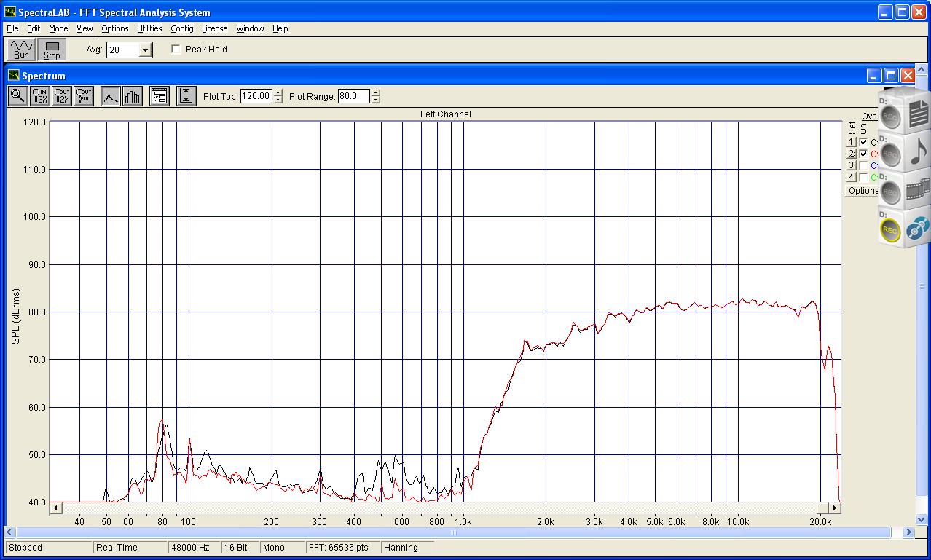Turn off overlay 1 checkbox
The width and height of the screenshot is (931, 560).
click(863, 143)
